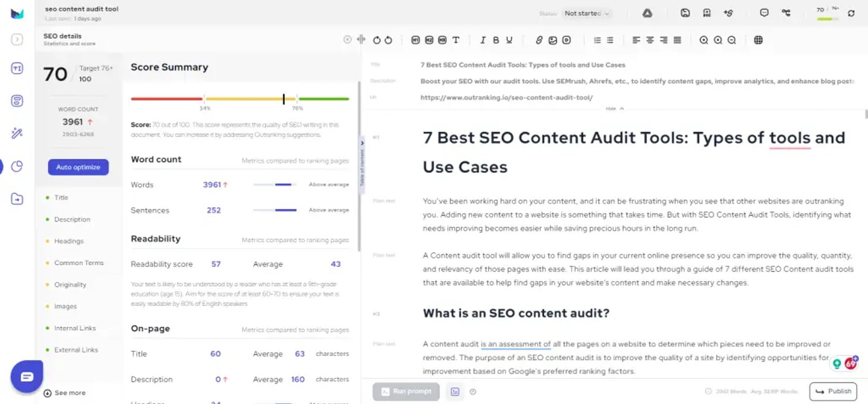Apply Heading 2 format
868x404 pixels.
(429, 40)
